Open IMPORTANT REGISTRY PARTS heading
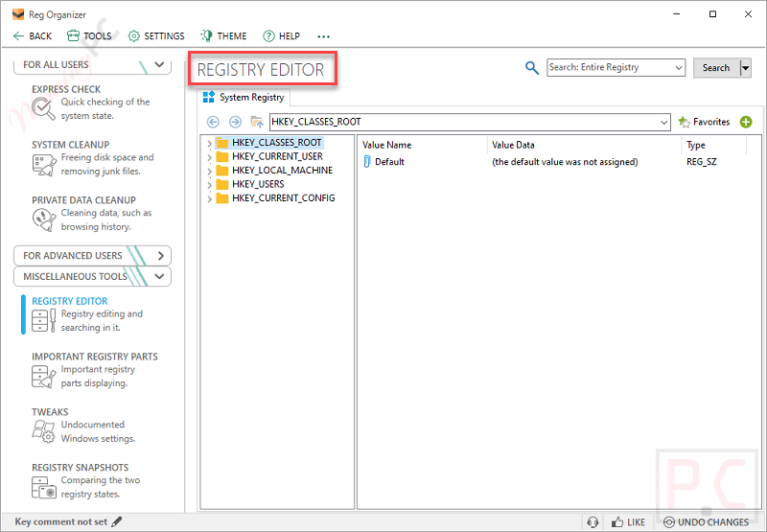The height and width of the screenshot is (532, 767). (x=95, y=356)
